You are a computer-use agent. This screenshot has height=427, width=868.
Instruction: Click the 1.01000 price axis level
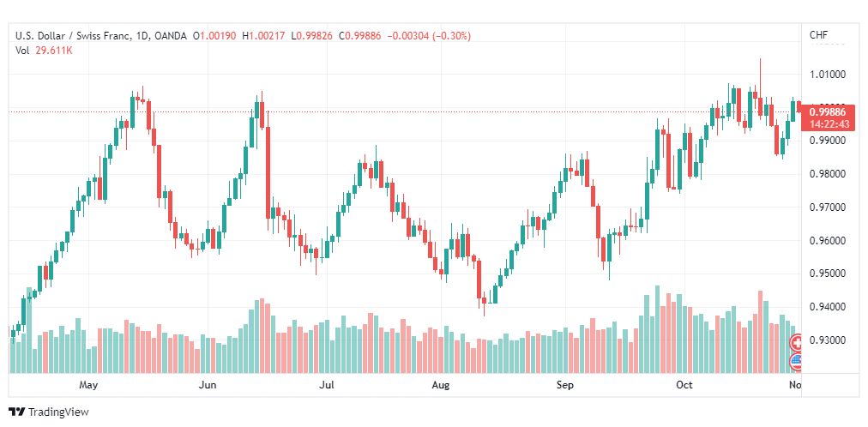pyautogui.click(x=827, y=74)
